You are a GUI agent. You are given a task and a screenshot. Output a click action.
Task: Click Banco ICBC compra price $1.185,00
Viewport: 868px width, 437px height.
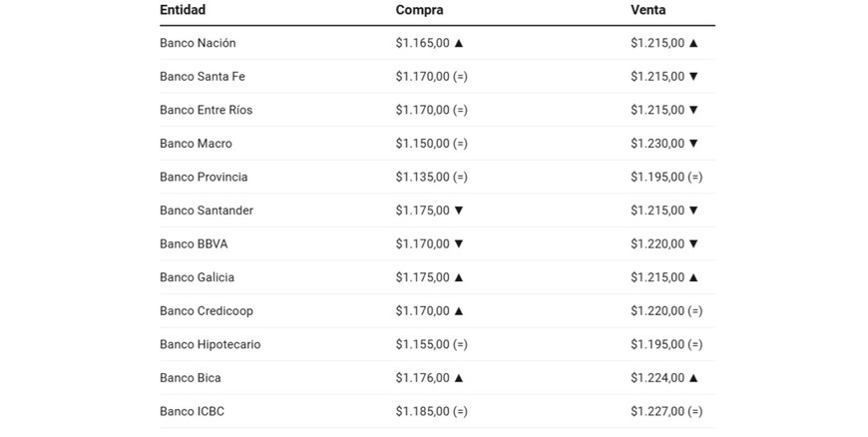click(x=422, y=411)
